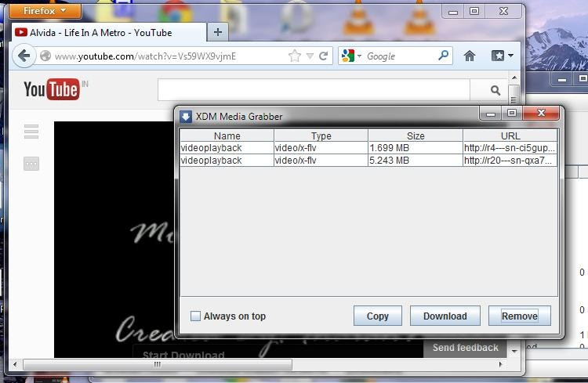Click the Send feedback button
The height and width of the screenshot is (383, 588).
click(466, 348)
